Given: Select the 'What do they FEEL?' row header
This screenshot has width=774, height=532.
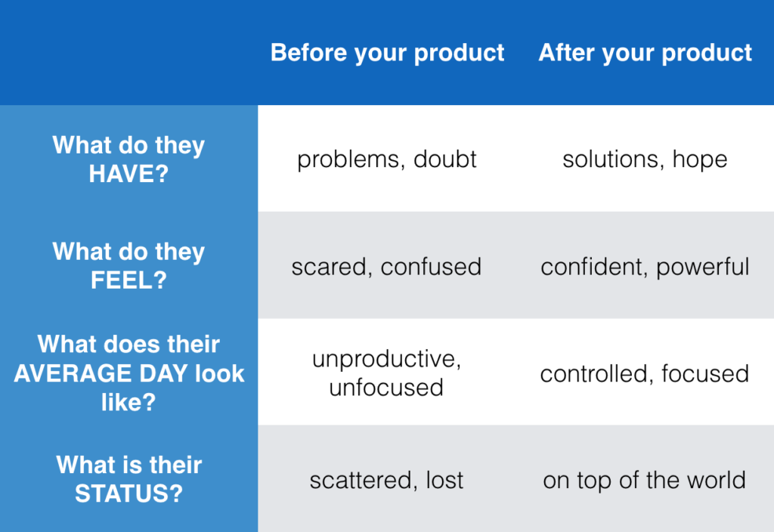Looking at the screenshot, I should click(x=128, y=265).
